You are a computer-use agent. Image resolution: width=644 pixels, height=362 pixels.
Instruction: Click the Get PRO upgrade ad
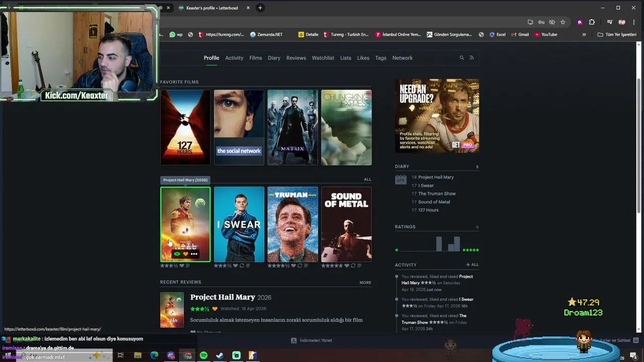pyautogui.click(x=437, y=116)
